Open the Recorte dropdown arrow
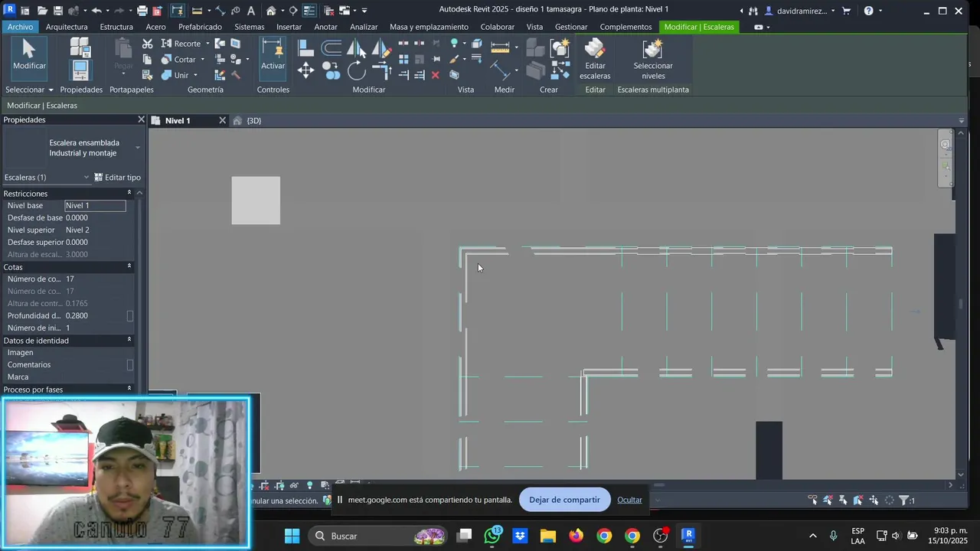This screenshot has height=551, width=980. tap(208, 44)
